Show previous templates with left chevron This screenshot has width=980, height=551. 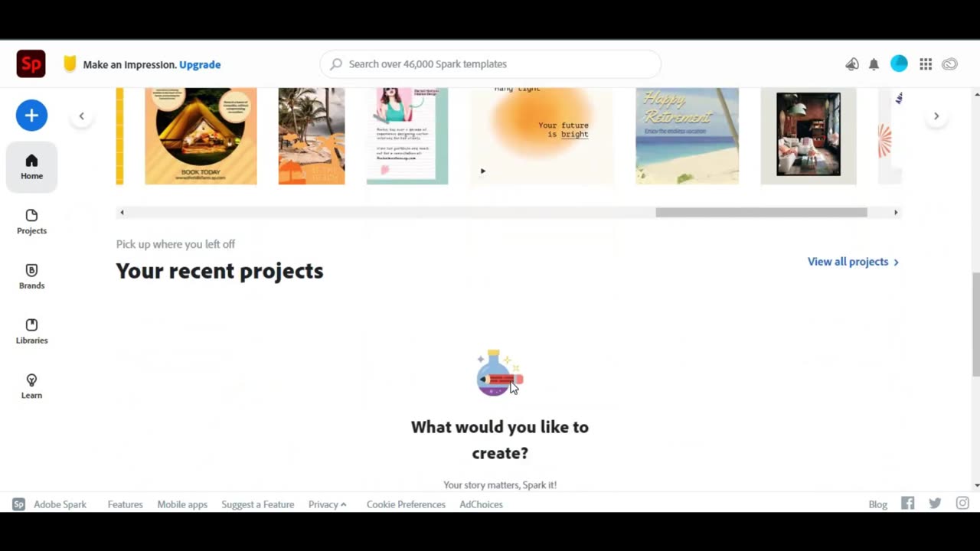click(81, 116)
